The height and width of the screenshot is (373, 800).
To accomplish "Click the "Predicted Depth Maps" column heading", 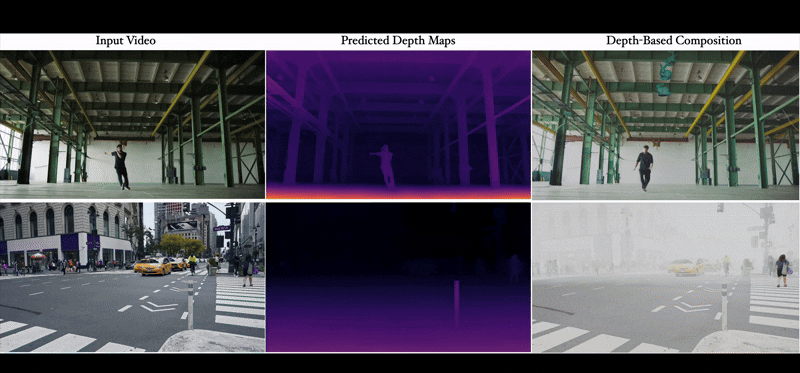I will [398, 41].
